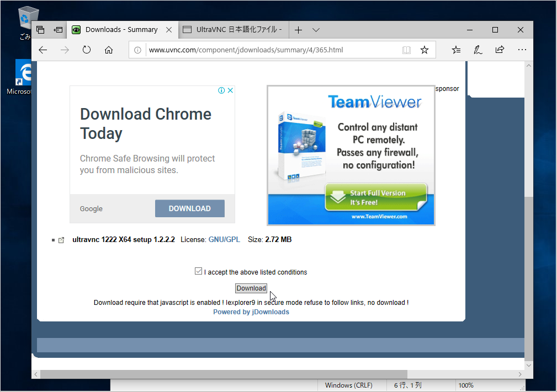The height and width of the screenshot is (392, 557).
Task: Expand tab previews chevron
Action: pos(316,30)
